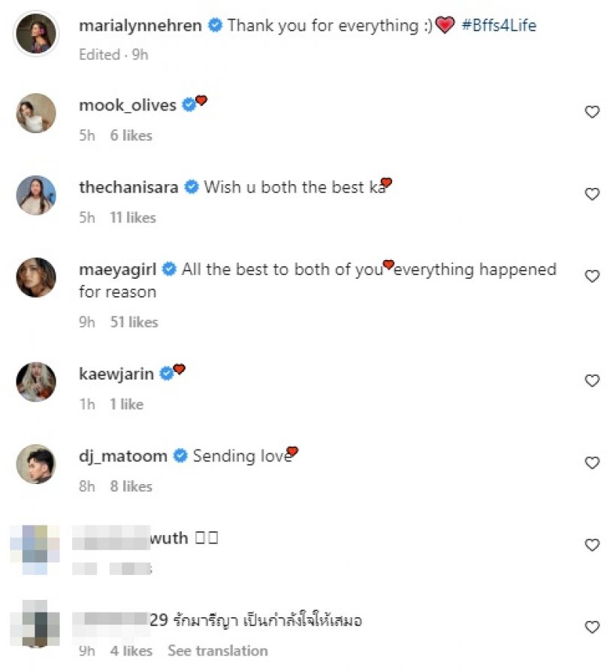Open kaewjarin's profile avatar
Screen dimensions: 616x672
click(36, 382)
